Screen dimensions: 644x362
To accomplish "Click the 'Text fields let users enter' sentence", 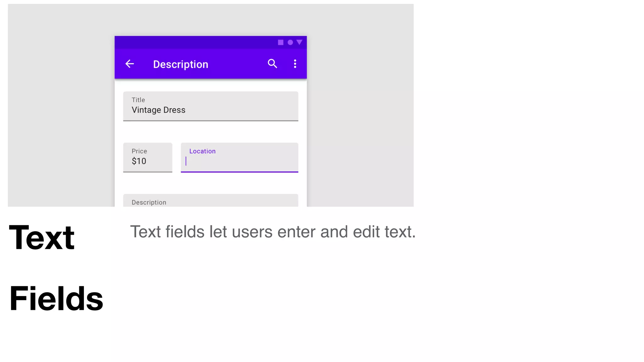I will (x=273, y=232).
